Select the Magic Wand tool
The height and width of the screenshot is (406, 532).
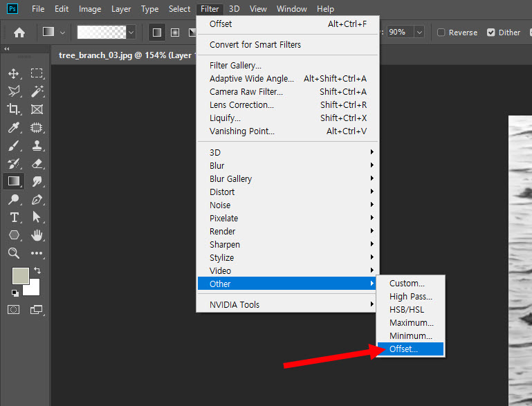(x=37, y=91)
